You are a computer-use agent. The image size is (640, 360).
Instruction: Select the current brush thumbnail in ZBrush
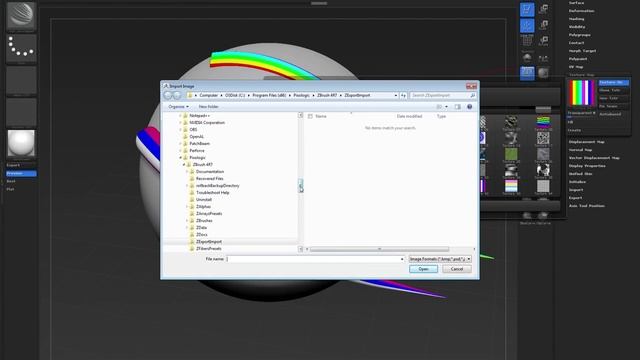pyautogui.click(x=21, y=15)
